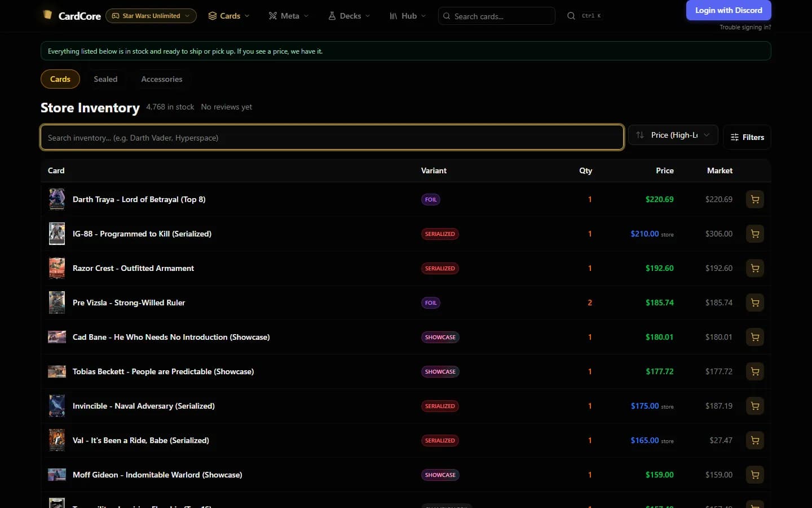Open the Price (High-Low) sort dropdown
The image size is (812, 508).
coord(673,135)
